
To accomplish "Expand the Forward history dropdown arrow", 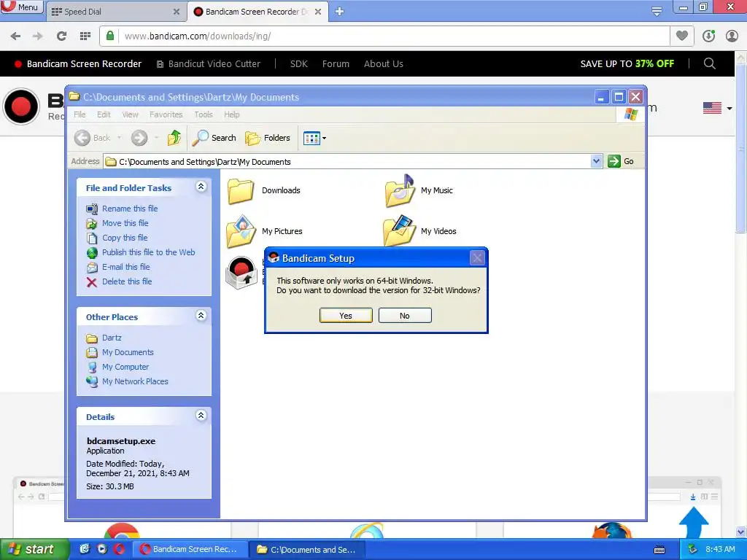I will 156,138.
